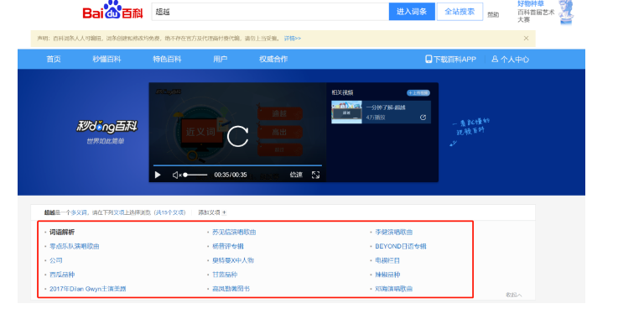Click the share icon on related video
644x314 pixels.
click(423, 118)
